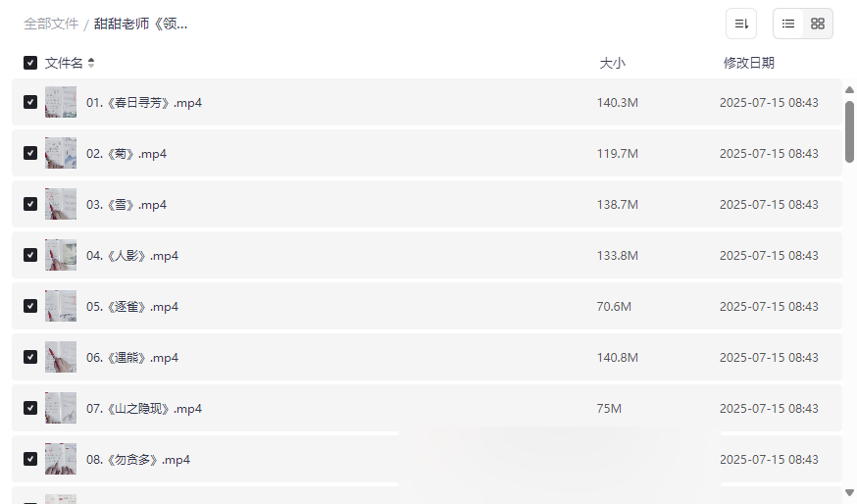Uncheck the select-all checkbox beside 文件名
The image size is (857, 504).
(x=30, y=63)
